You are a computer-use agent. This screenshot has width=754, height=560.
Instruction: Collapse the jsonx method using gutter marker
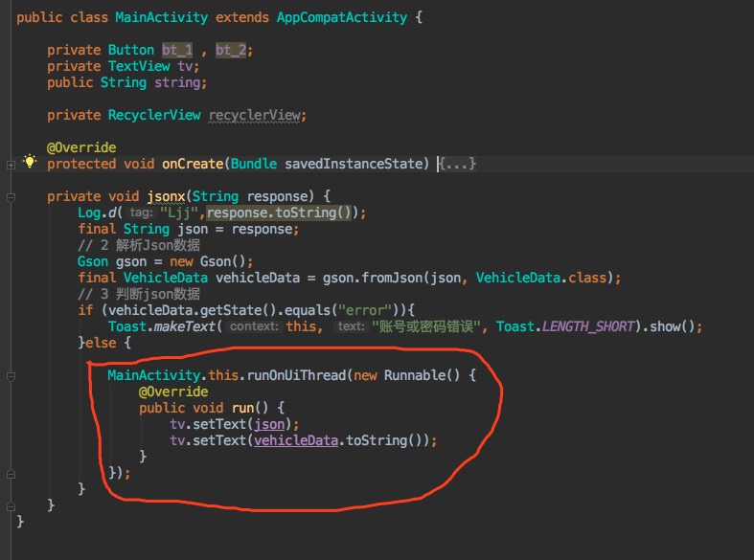tap(11, 197)
